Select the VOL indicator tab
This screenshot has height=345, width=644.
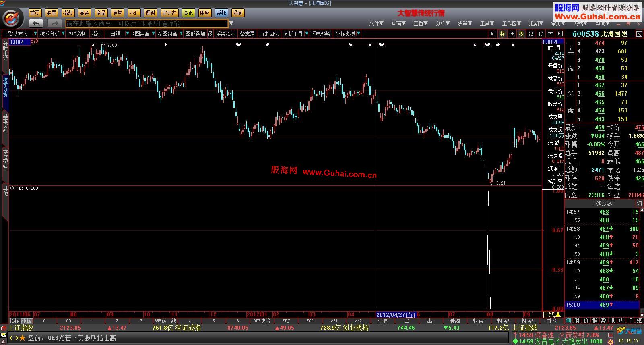pos(310,321)
